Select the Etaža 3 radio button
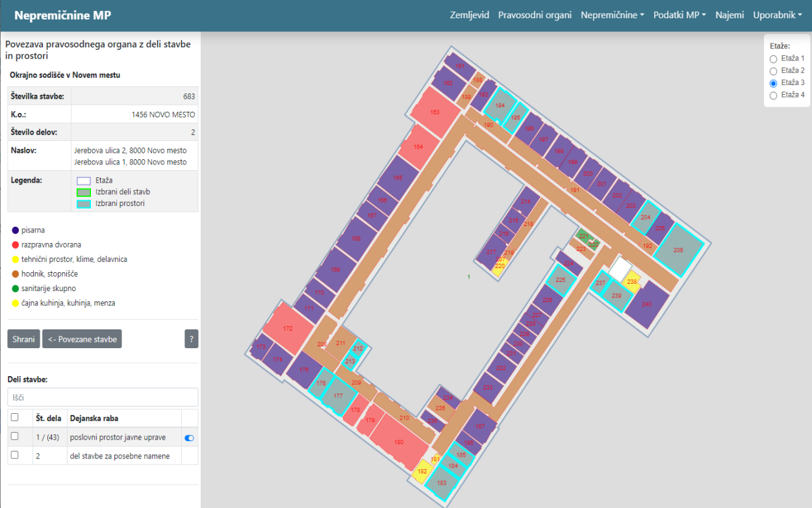 pyautogui.click(x=773, y=83)
